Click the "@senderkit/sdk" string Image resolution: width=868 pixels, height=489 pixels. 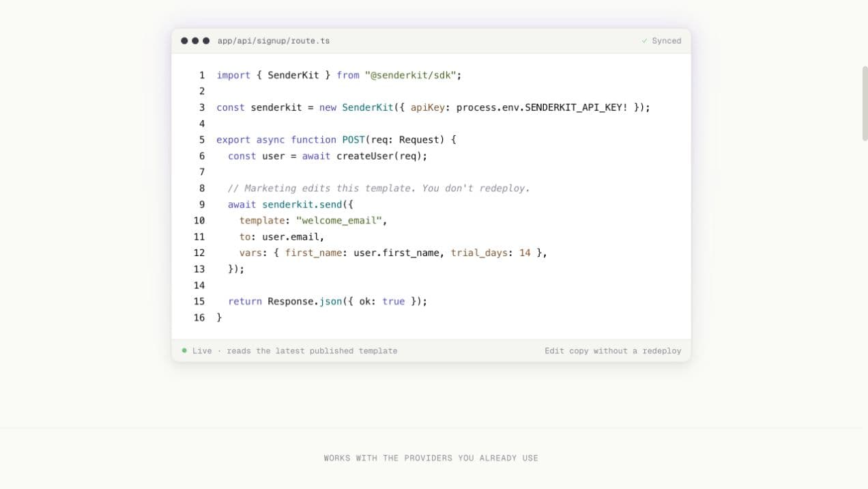pyautogui.click(x=410, y=75)
